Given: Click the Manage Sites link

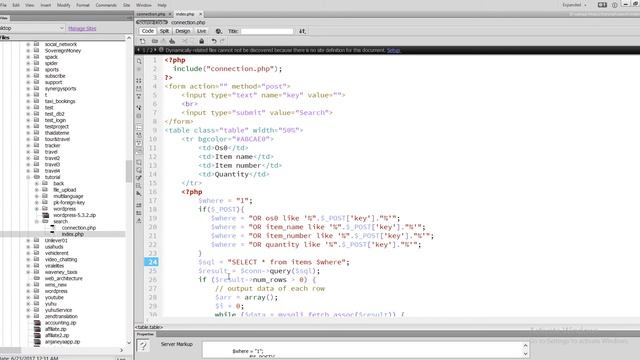Looking at the screenshot, I should [x=82, y=28].
